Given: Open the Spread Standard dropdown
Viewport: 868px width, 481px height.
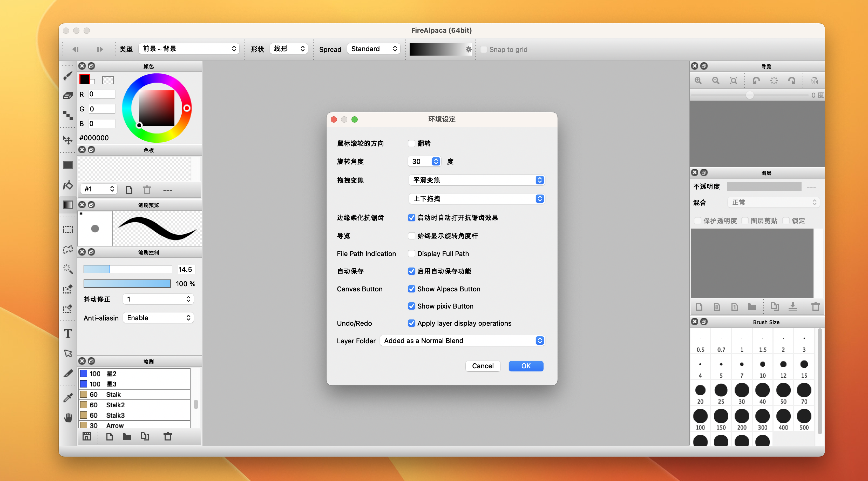Looking at the screenshot, I should pos(373,49).
